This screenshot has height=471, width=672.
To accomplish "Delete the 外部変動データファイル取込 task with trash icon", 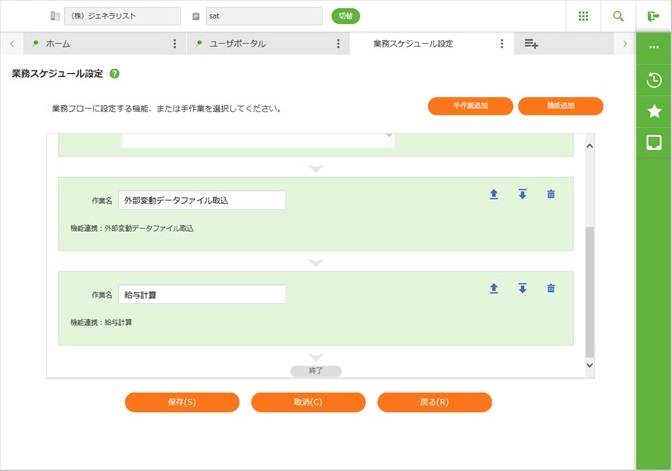I will (x=551, y=194).
